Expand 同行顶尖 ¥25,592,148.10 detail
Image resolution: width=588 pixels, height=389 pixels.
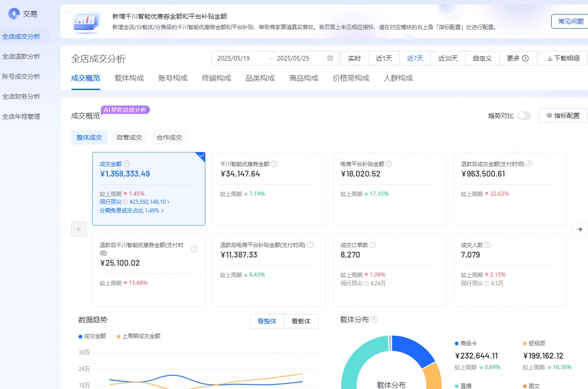(135, 202)
